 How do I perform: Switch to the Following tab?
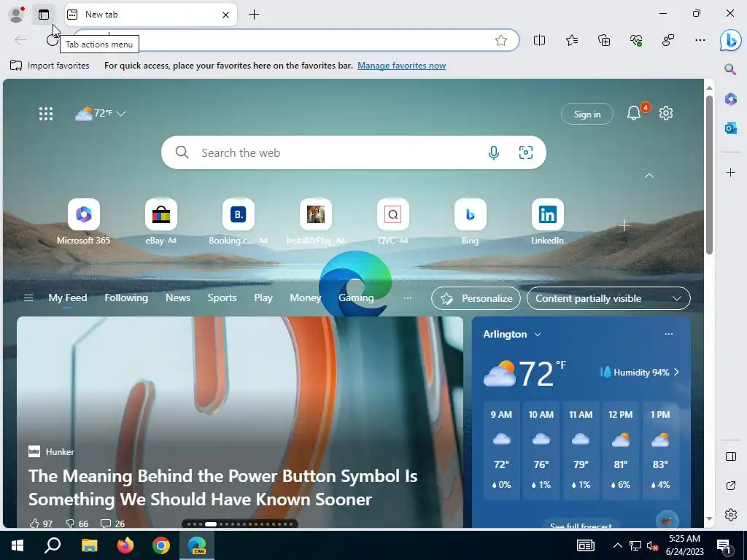click(126, 298)
